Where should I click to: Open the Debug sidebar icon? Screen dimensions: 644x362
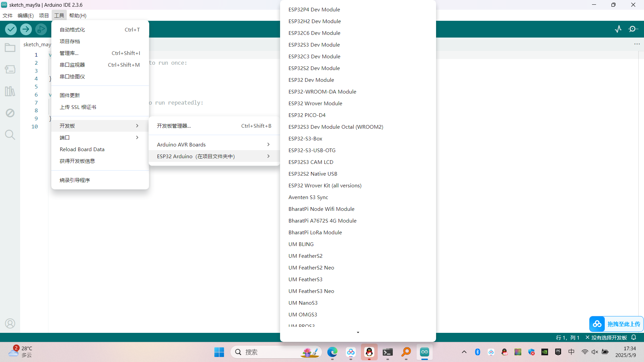pyautogui.click(x=10, y=113)
